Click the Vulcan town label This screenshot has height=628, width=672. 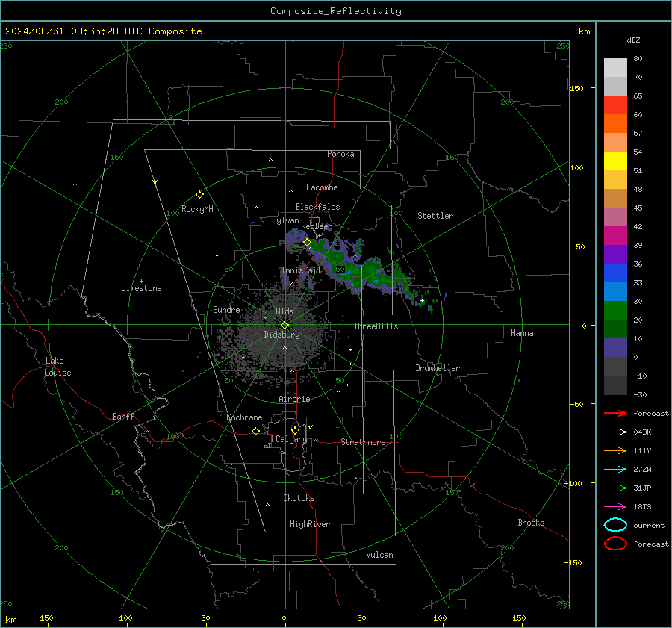[x=379, y=555]
